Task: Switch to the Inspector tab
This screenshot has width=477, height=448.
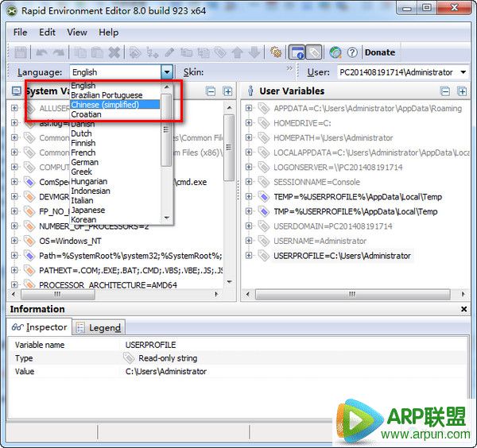Action: (x=39, y=327)
